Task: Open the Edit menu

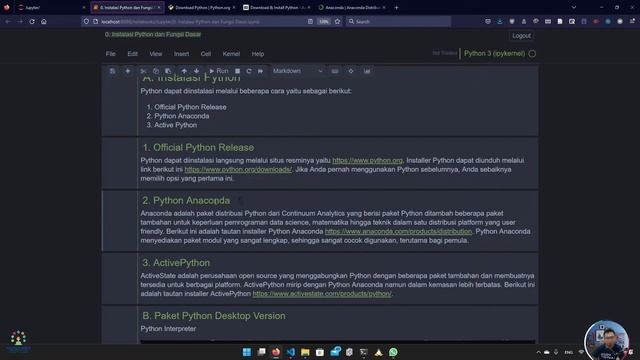Action: point(132,54)
